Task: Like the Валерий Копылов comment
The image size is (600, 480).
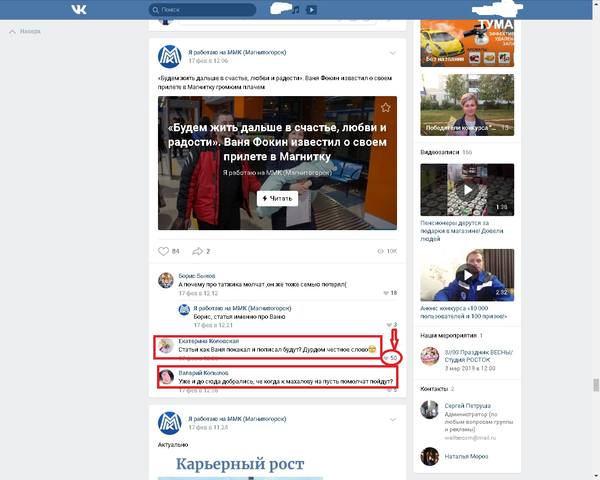Action: click(392, 390)
